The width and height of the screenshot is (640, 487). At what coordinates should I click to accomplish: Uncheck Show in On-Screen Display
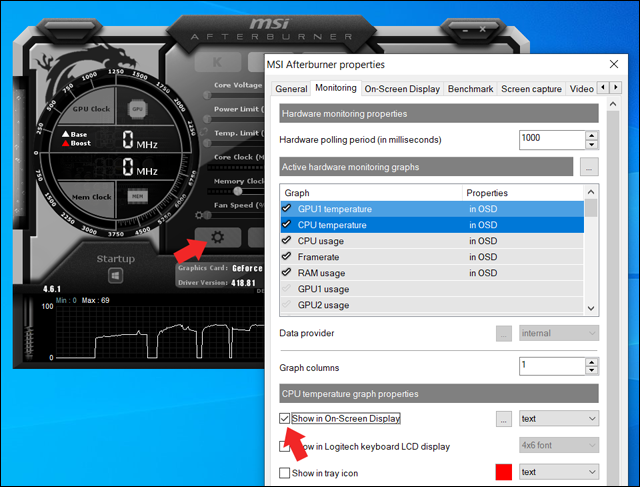pyautogui.click(x=284, y=418)
